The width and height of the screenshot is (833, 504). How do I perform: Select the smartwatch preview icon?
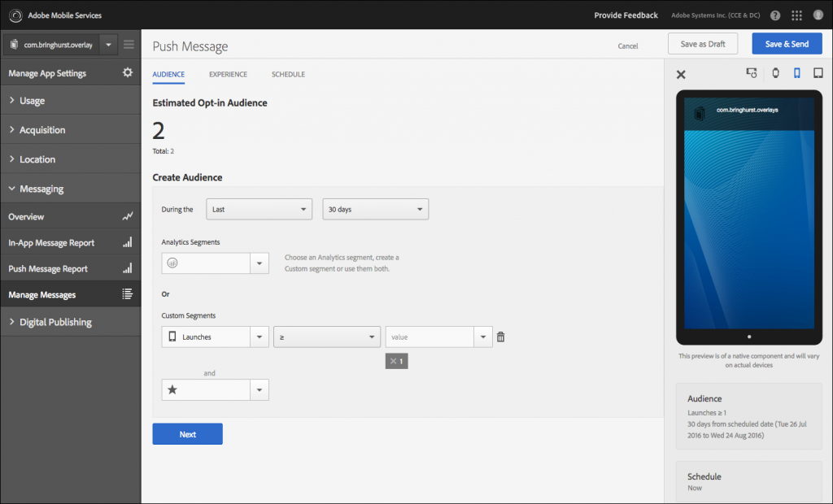pos(776,73)
